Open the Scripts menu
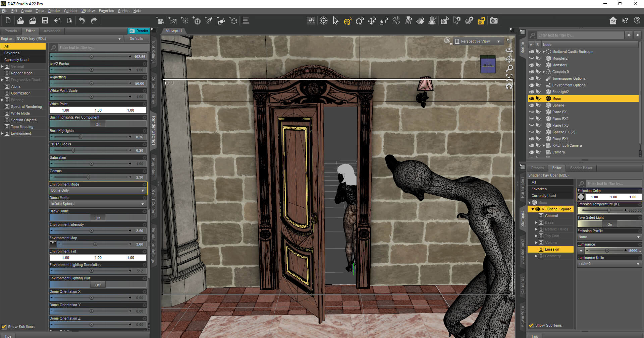 point(123,11)
